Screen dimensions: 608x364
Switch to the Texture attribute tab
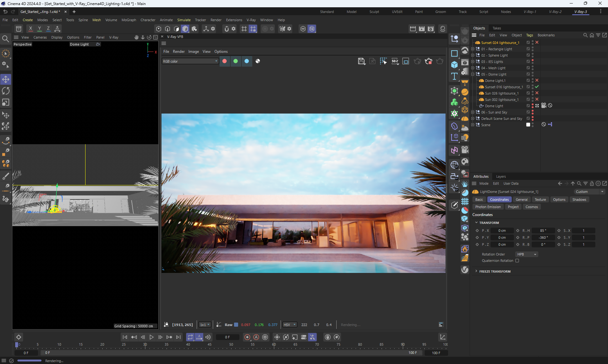[x=540, y=200]
